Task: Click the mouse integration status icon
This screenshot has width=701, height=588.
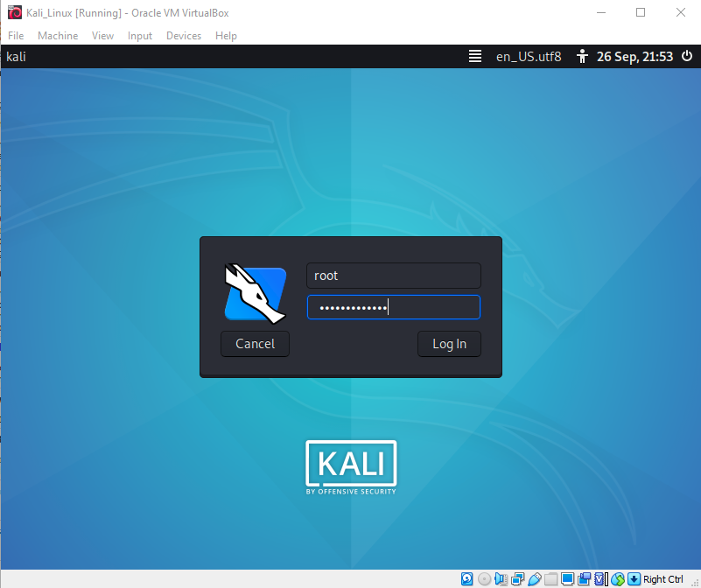Action: (x=618, y=578)
